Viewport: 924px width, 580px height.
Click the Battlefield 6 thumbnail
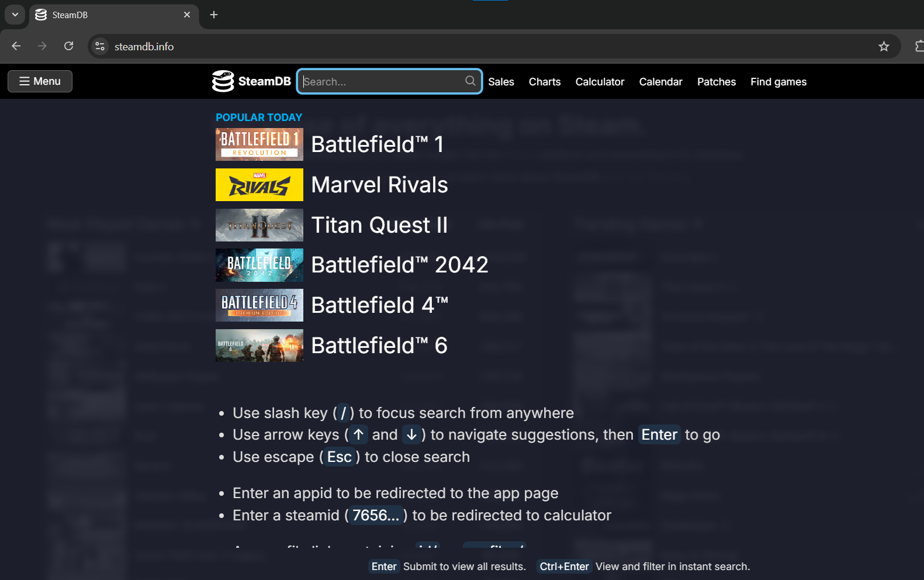coord(259,346)
